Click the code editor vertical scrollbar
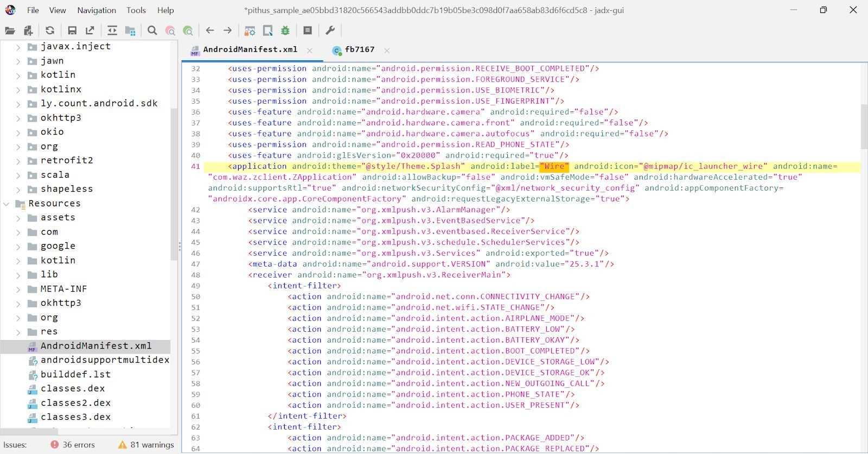This screenshot has width=868, height=454. click(x=864, y=127)
